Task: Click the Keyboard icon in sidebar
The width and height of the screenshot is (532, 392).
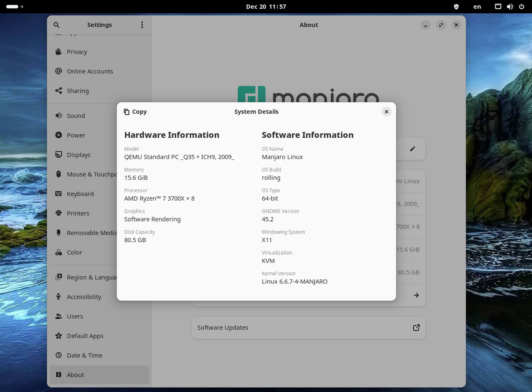Action: click(x=59, y=194)
